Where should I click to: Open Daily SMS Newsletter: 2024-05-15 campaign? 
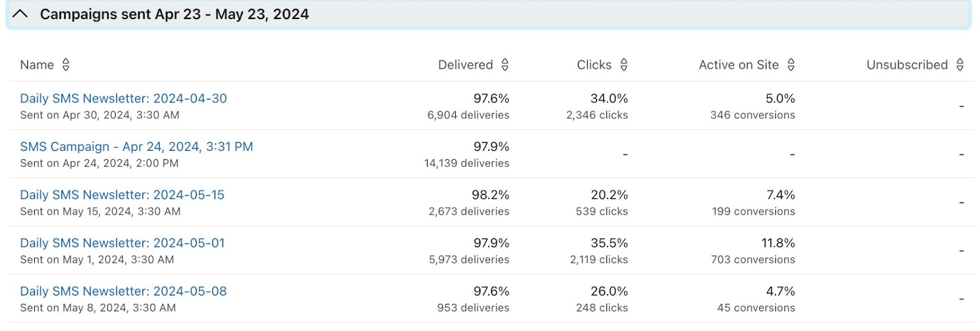(122, 195)
